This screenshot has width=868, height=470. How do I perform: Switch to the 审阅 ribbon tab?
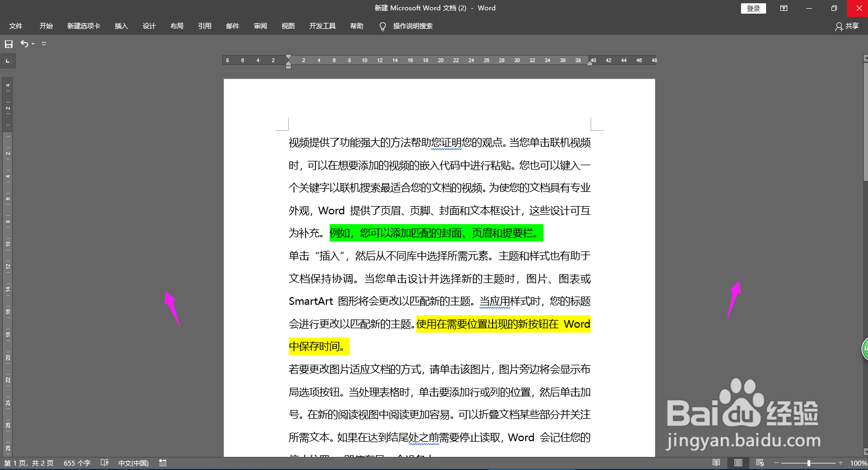[x=260, y=26]
